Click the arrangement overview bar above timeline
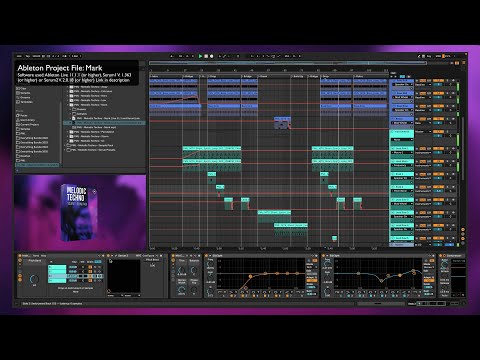Viewport: 480px width, 360px height. pyautogui.click(x=288, y=63)
